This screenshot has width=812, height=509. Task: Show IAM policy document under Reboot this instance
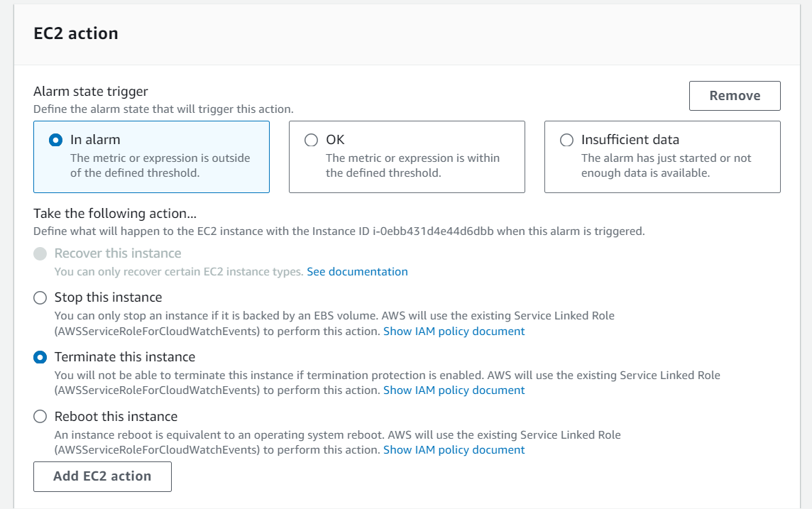(x=454, y=449)
